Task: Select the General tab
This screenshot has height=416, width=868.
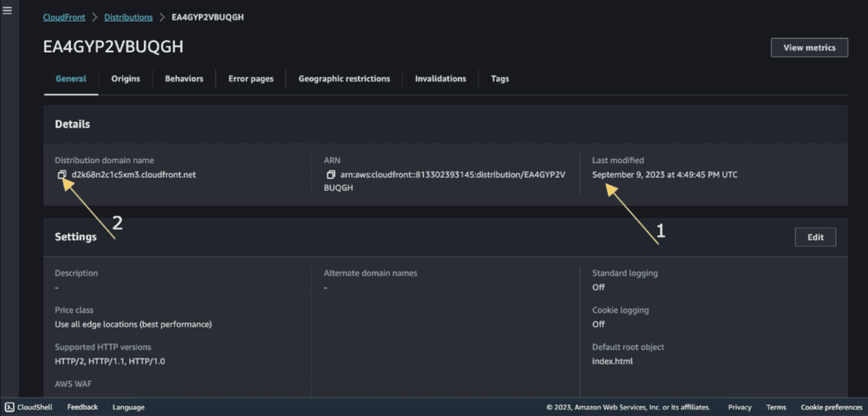Action: coord(71,79)
